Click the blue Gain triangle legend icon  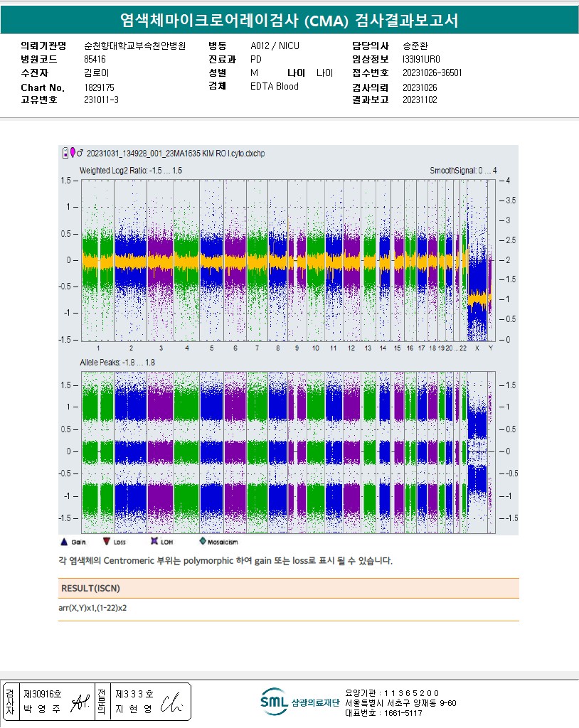coord(64,542)
